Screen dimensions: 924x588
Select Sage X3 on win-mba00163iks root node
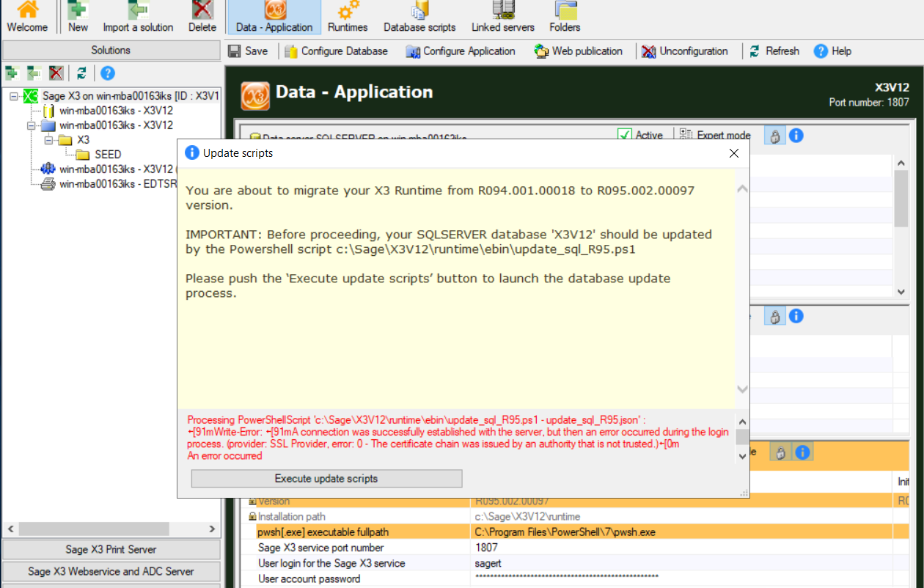[131, 96]
